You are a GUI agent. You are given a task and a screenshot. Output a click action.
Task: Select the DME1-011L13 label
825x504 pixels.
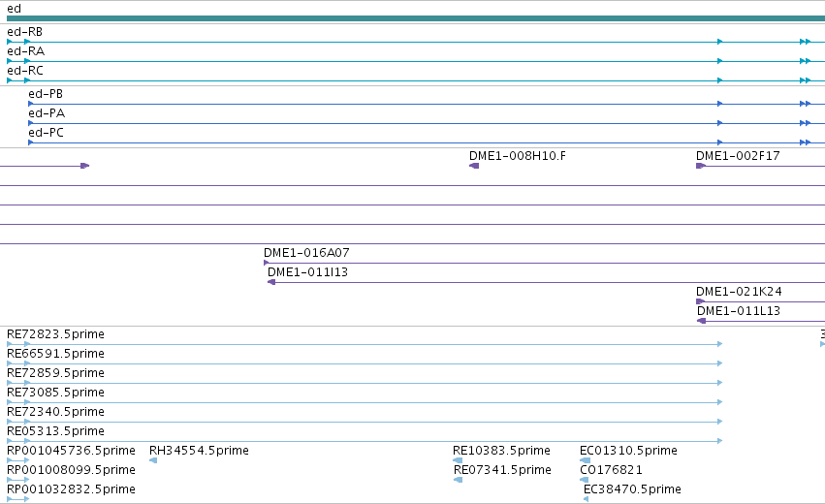pyautogui.click(x=739, y=311)
